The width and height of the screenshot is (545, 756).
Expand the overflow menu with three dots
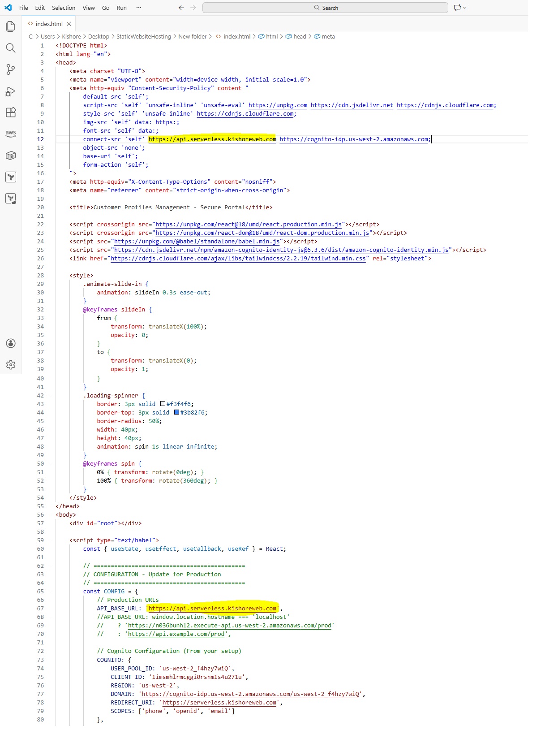[x=139, y=8]
